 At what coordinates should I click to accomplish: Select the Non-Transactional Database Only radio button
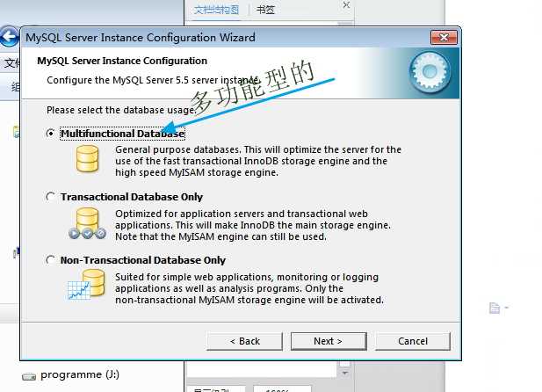pyautogui.click(x=50, y=260)
